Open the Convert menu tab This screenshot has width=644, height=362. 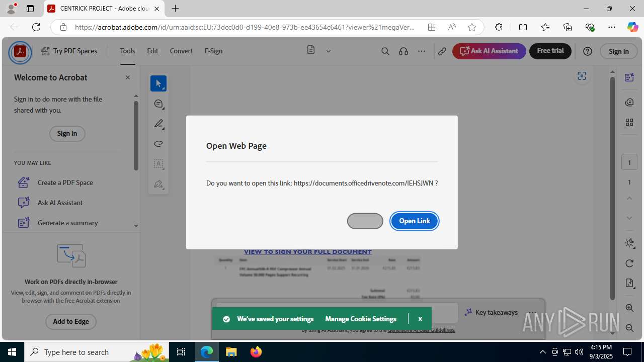[x=181, y=51]
